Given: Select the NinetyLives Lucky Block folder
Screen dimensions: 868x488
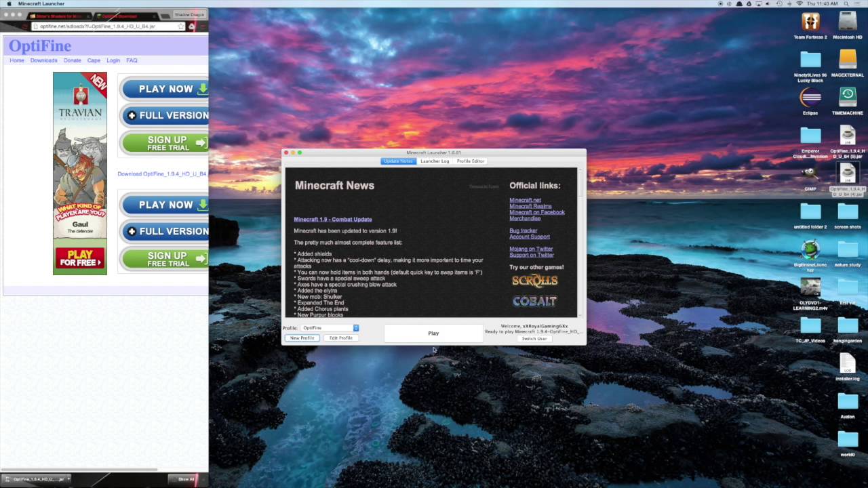Looking at the screenshot, I should click(810, 60).
